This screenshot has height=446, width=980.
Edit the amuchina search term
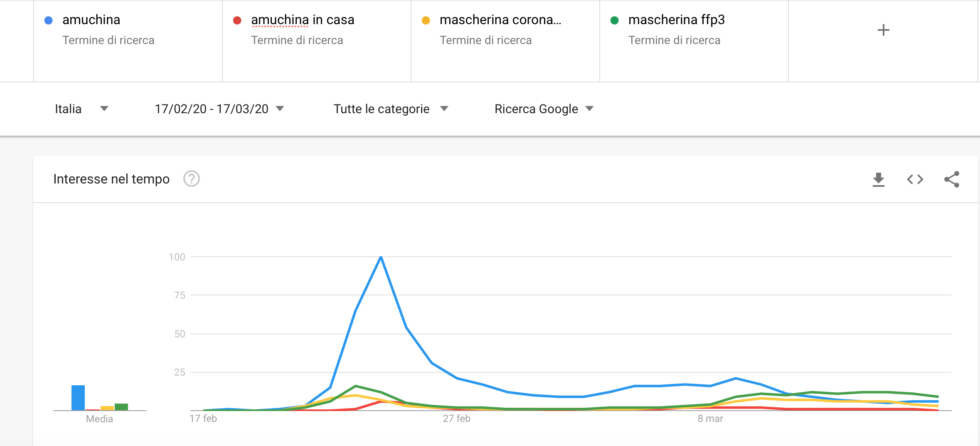91,20
